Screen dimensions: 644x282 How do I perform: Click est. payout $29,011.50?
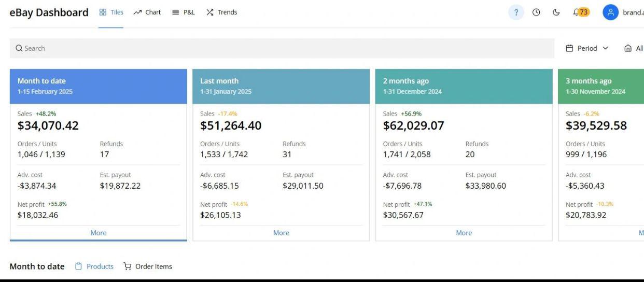pyautogui.click(x=303, y=186)
